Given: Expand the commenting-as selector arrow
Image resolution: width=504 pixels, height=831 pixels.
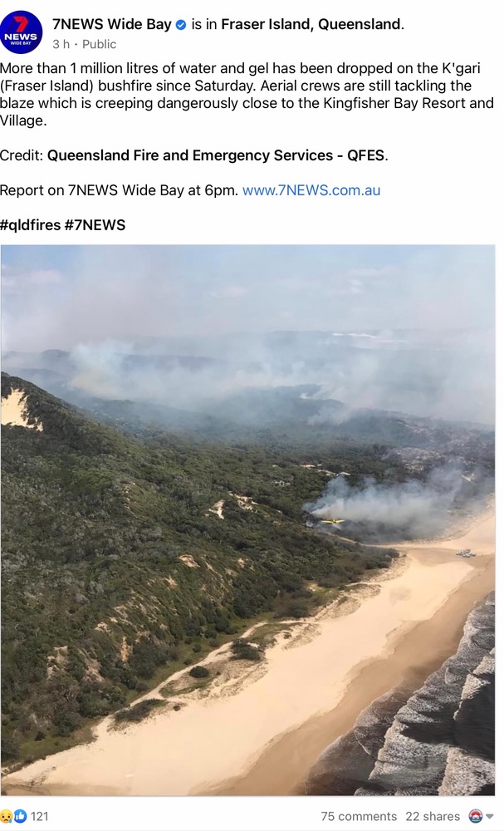Looking at the screenshot, I should point(489,817).
